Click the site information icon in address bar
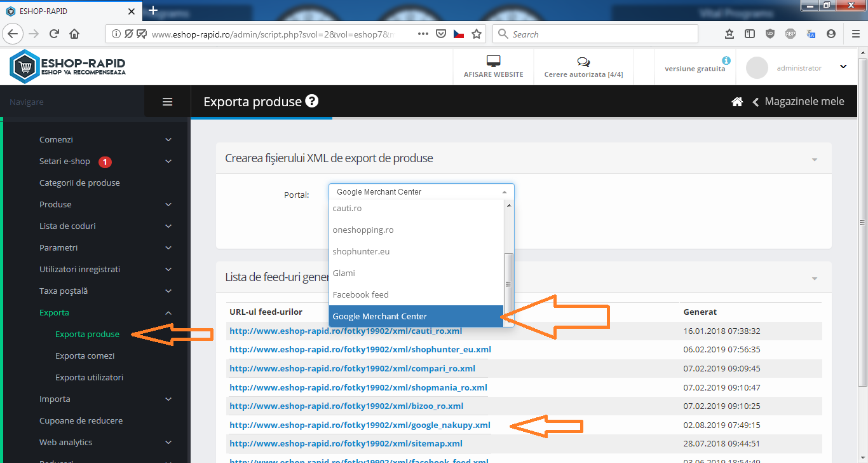868x463 pixels. [x=116, y=34]
